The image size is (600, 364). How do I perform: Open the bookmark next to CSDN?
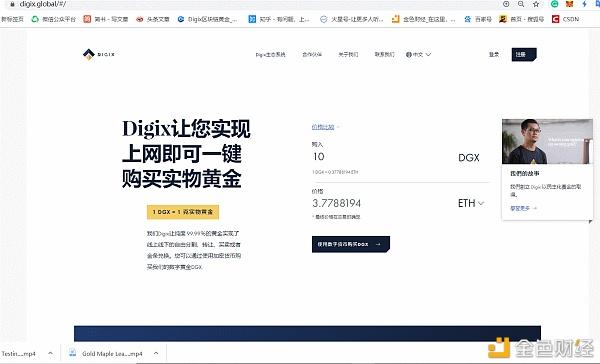pyautogui.click(x=522, y=19)
